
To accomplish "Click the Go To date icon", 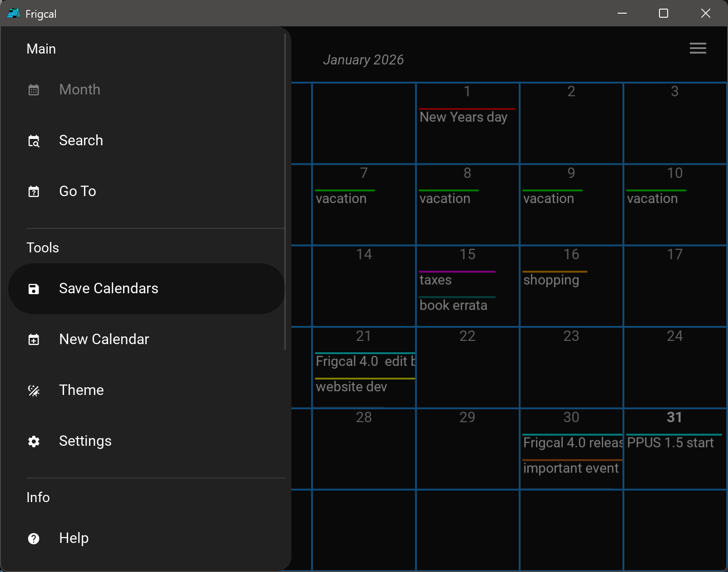I will click(34, 192).
